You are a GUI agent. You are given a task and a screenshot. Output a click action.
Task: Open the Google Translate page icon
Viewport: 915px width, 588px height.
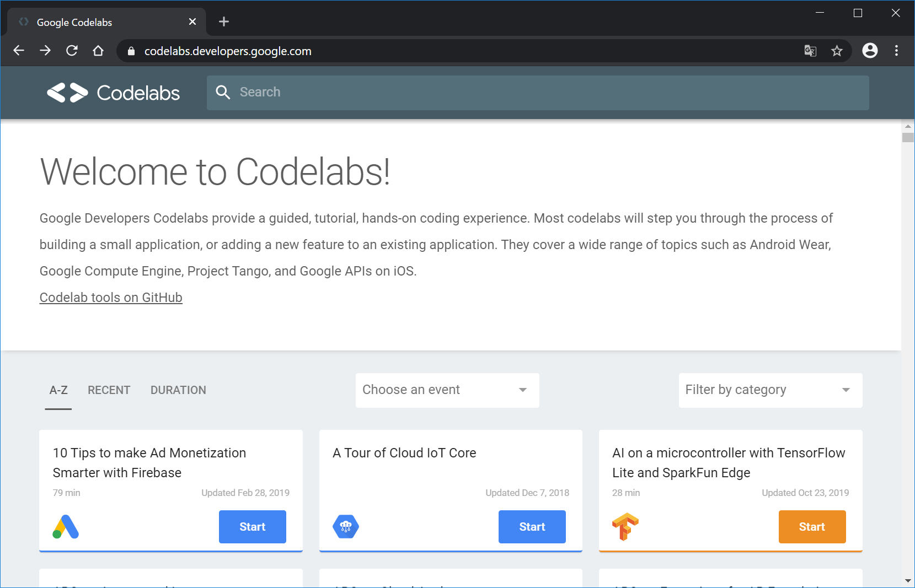[x=810, y=51]
